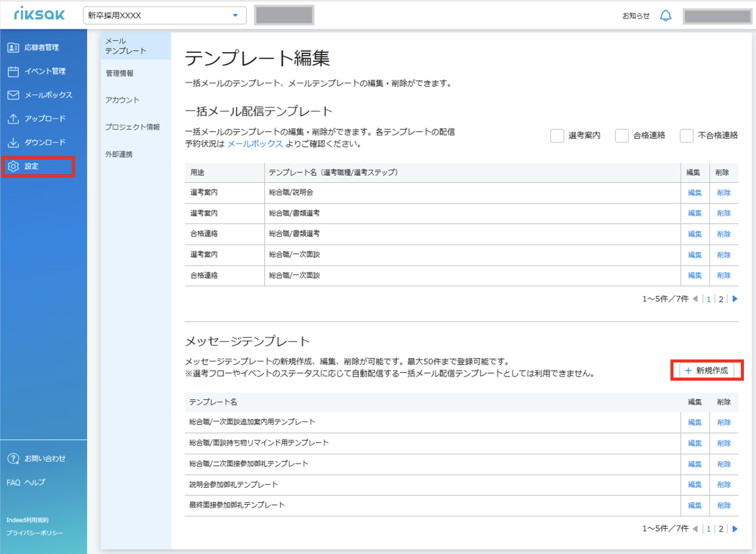Click the 設定 gear icon
Screen dimensions: 756x554
13,166
